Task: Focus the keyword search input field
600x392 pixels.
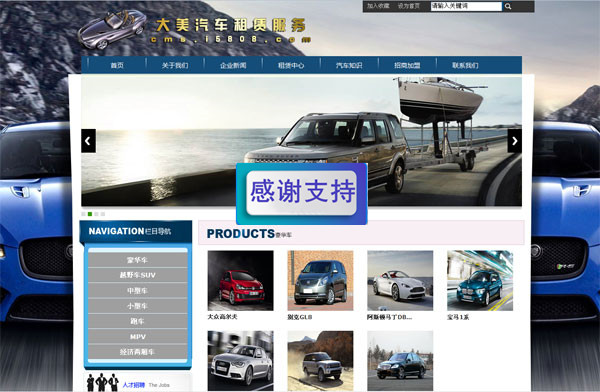Action: [466, 6]
